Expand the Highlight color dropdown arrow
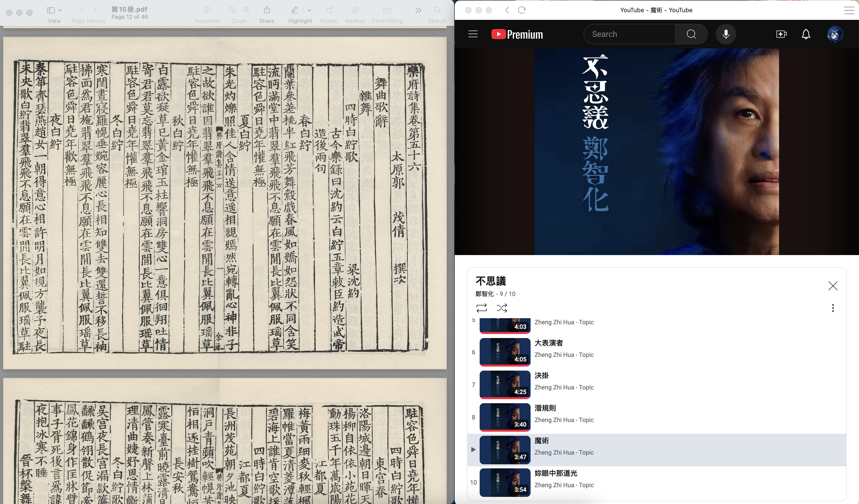The height and width of the screenshot is (504, 859). (x=310, y=10)
